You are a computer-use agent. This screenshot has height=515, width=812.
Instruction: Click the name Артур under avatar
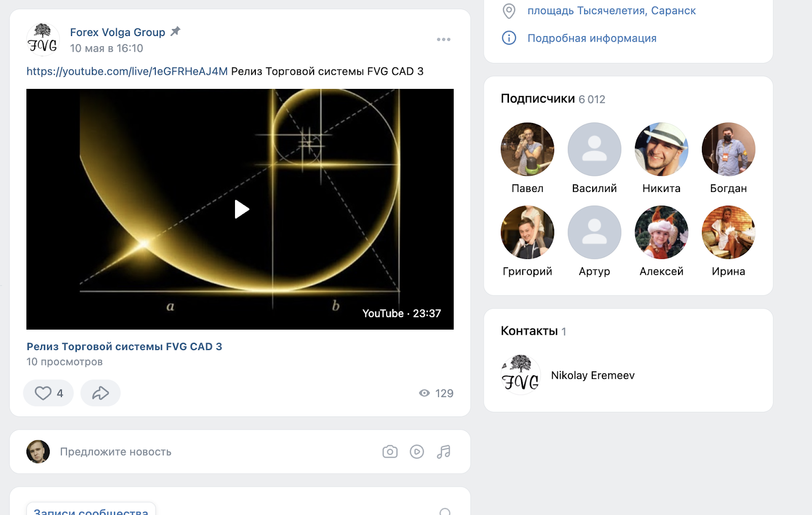pos(594,271)
